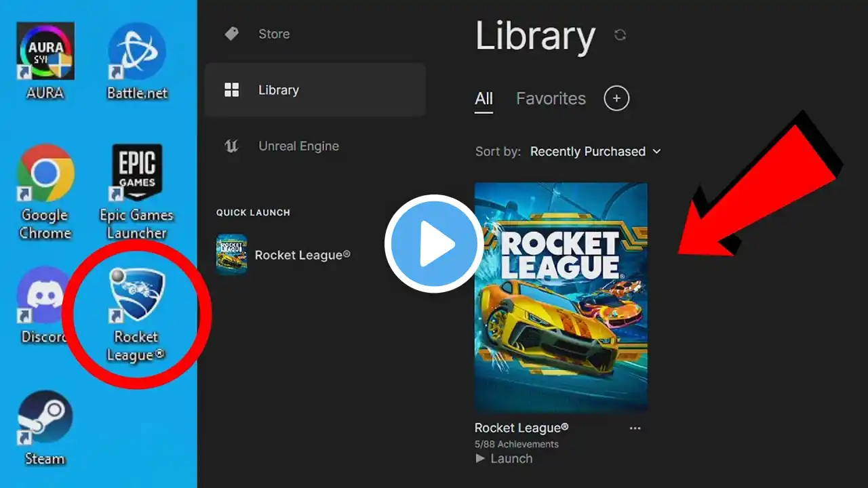Viewport: 868px width, 488px height.
Task: Switch to the Favorites tab
Action: [551, 98]
